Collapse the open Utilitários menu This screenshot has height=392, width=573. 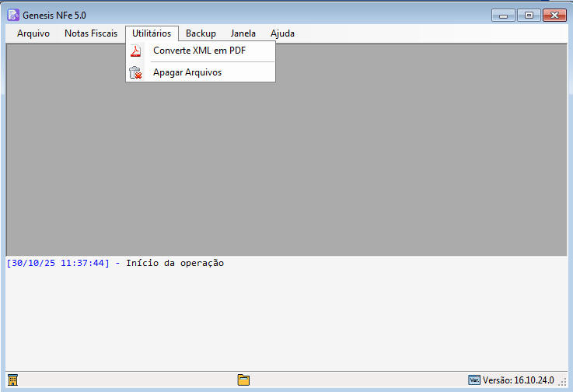[152, 33]
